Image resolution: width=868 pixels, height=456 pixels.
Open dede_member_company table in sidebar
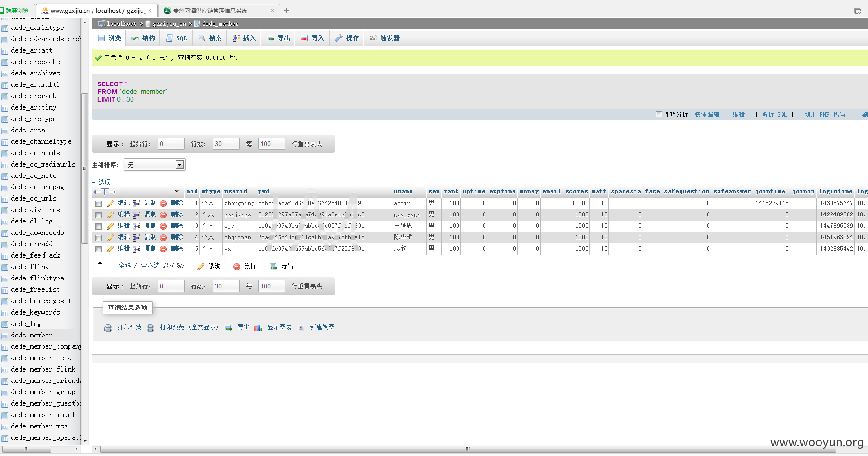pyautogui.click(x=46, y=347)
